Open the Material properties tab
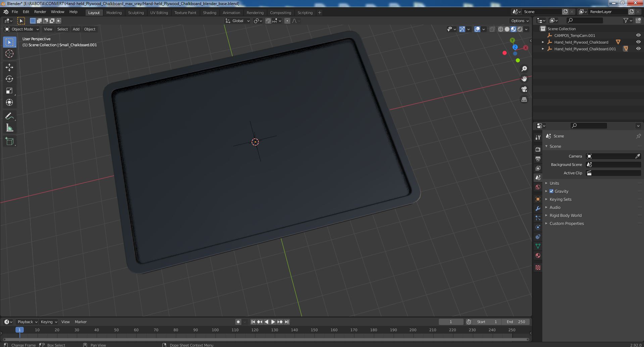Image resolution: width=644 pixels, height=347 pixels. pos(538,255)
